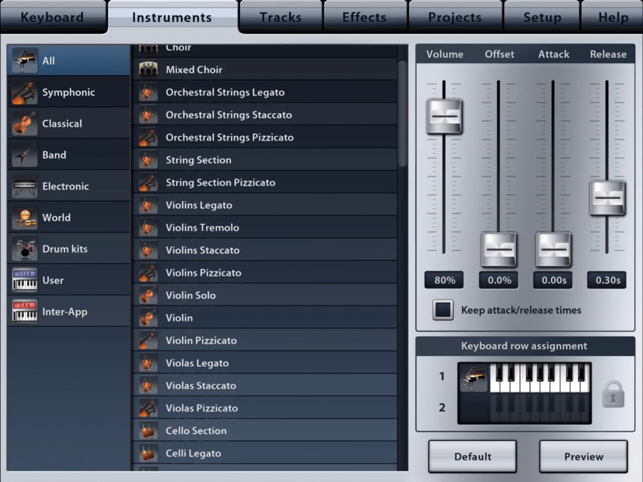Click the Orchestral Strings Pizzicato icon
This screenshot has width=643, height=482.
point(148,137)
